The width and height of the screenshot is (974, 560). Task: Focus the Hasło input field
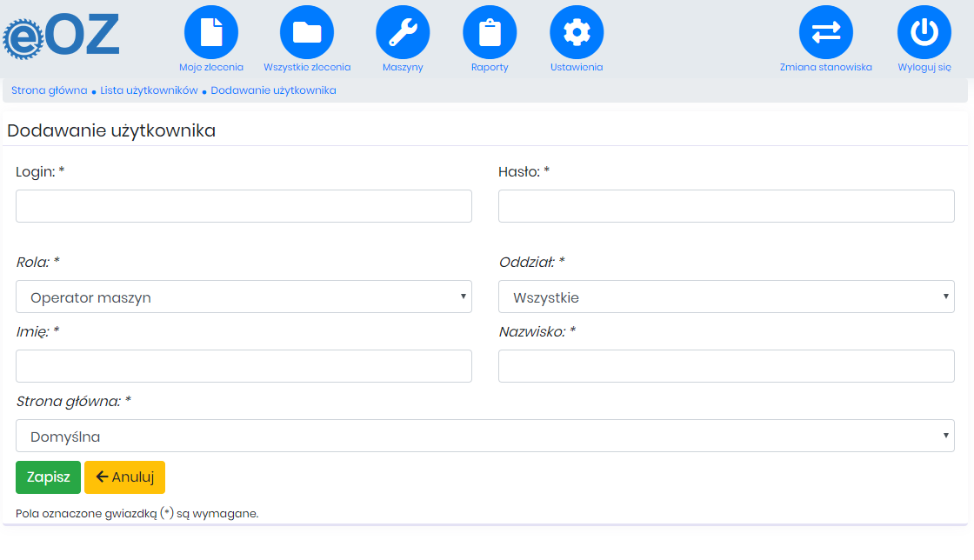point(726,206)
